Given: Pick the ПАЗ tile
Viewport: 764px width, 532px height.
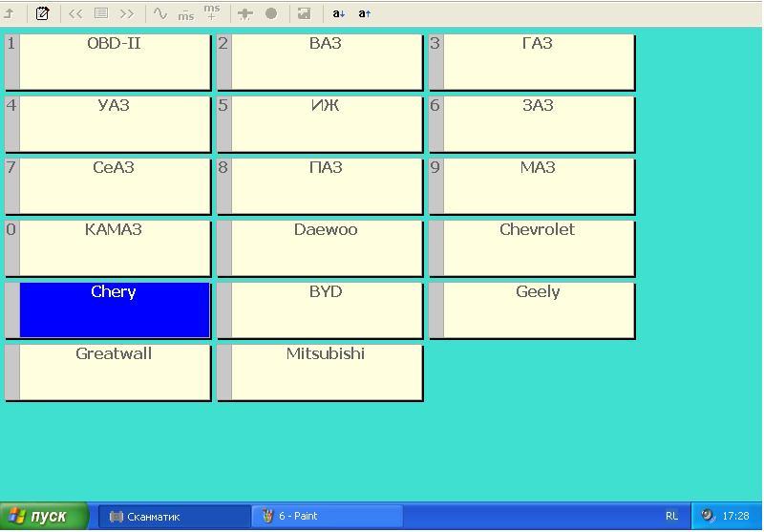Looking at the screenshot, I should (x=320, y=186).
